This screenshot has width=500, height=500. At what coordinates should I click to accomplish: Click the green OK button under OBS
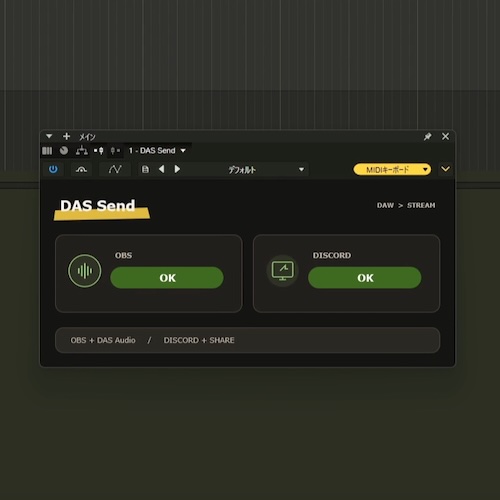[x=167, y=278]
